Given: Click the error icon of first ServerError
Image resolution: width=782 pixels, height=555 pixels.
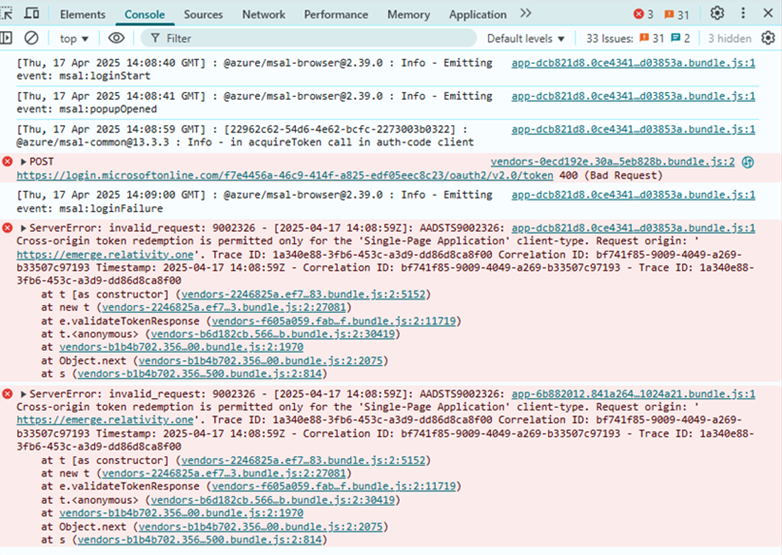Looking at the screenshot, I should pos(7,228).
